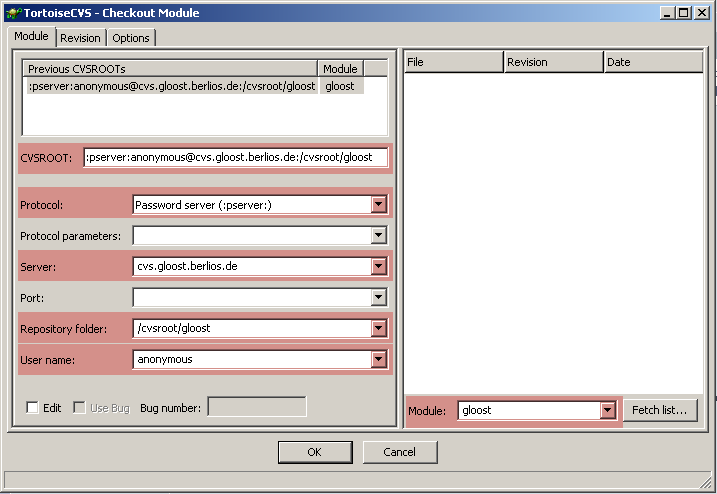Click the Previous CVSROOTs column header
The image size is (717, 494).
pyautogui.click(x=170, y=69)
